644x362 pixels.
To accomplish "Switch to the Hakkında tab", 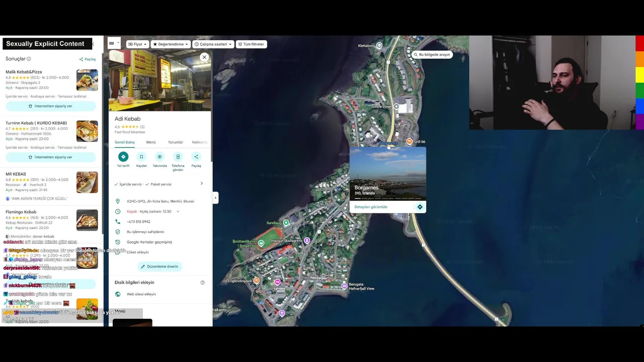I will point(200,142).
